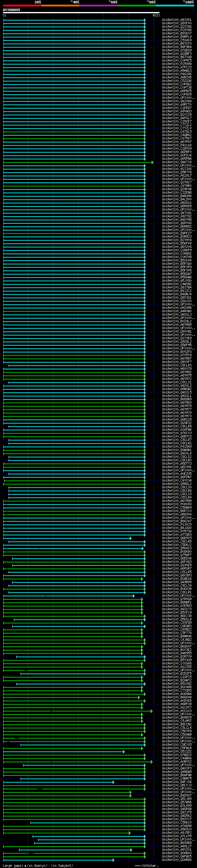This screenshot has height=868, width=197.
Task: Select the UniRef100_A8NSW2 label
Action: [176, 389]
